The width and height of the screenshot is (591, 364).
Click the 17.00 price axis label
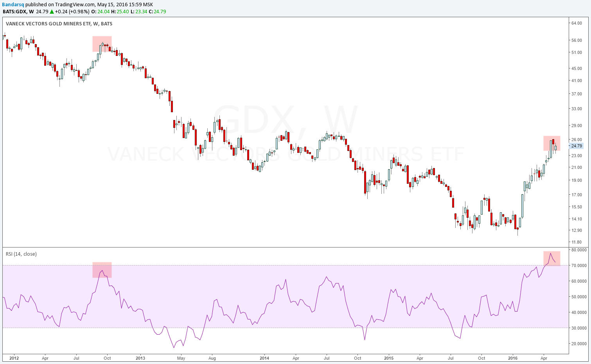577,195
